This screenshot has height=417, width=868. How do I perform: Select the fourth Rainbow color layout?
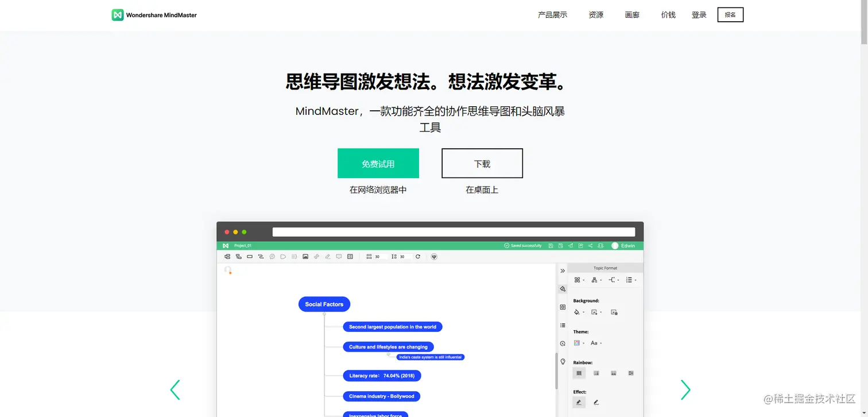[x=631, y=373]
